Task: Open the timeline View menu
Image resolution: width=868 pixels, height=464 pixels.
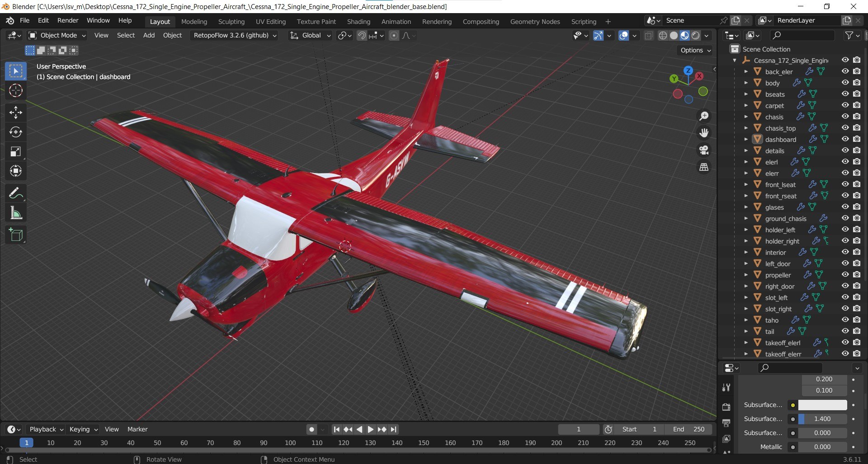Action: tap(112, 430)
